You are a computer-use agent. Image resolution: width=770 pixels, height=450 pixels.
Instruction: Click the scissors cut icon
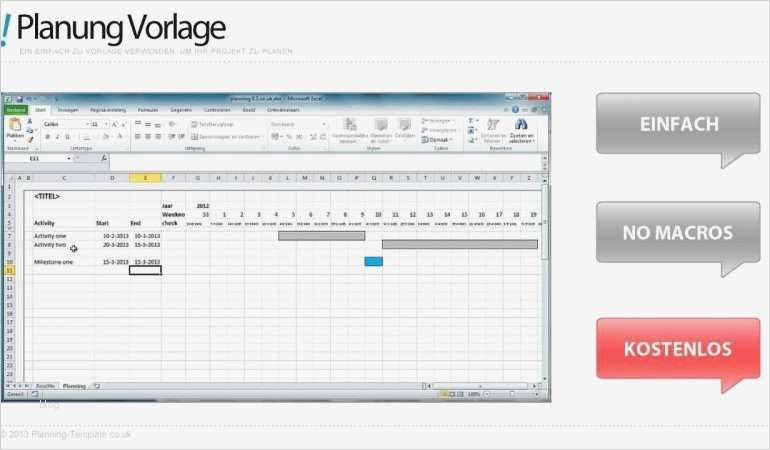click(x=30, y=121)
